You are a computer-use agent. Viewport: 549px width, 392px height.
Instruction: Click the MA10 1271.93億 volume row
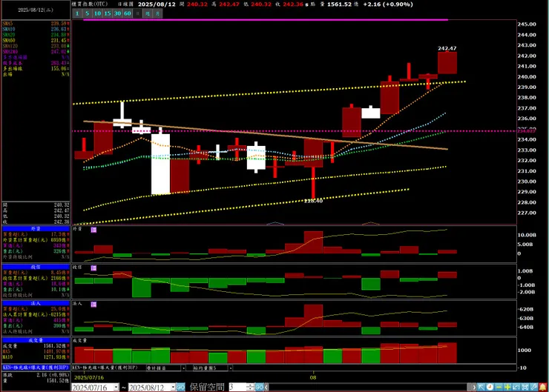pos(36,357)
